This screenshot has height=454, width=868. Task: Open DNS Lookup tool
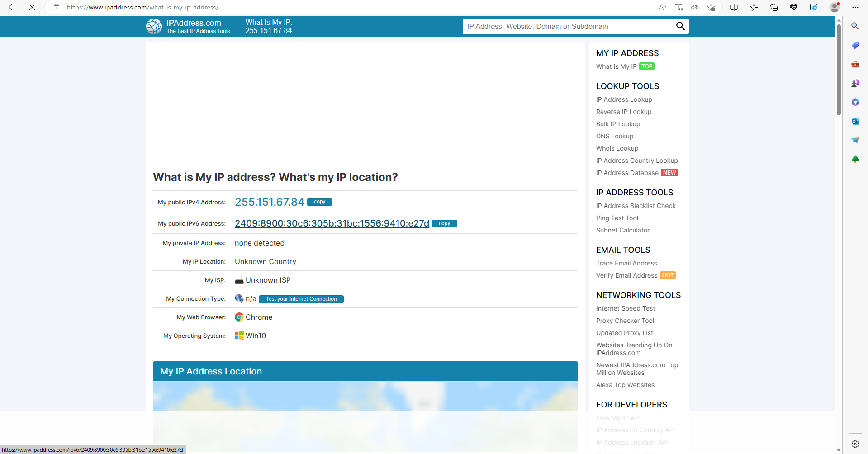click(x=615, y=136)
